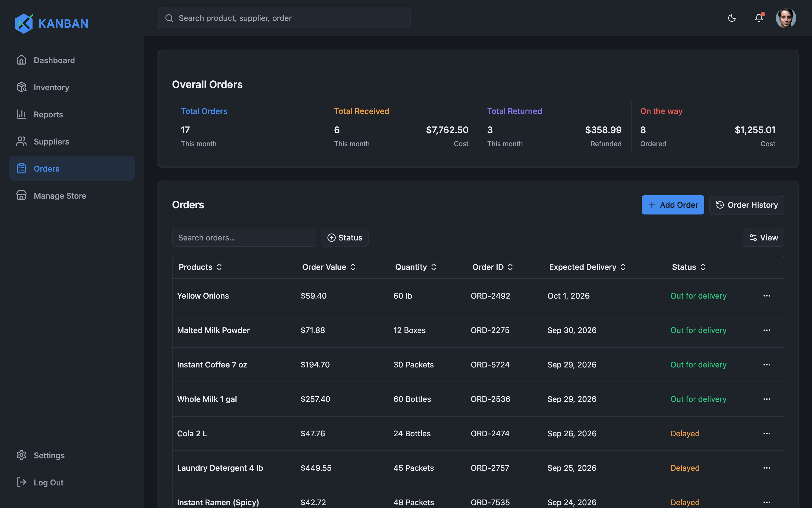
Task: Click the $7,762.50 cost value
Action: (x=447, y=130)
